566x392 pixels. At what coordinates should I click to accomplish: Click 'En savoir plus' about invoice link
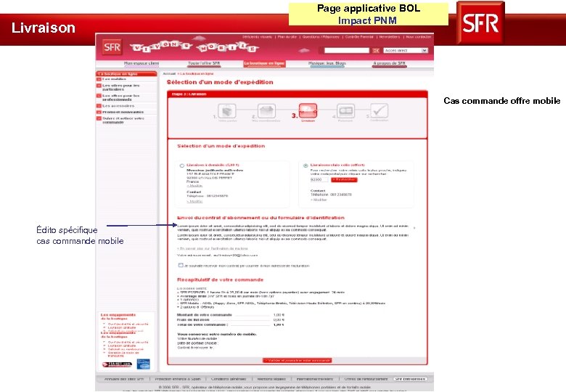[213, 249]
